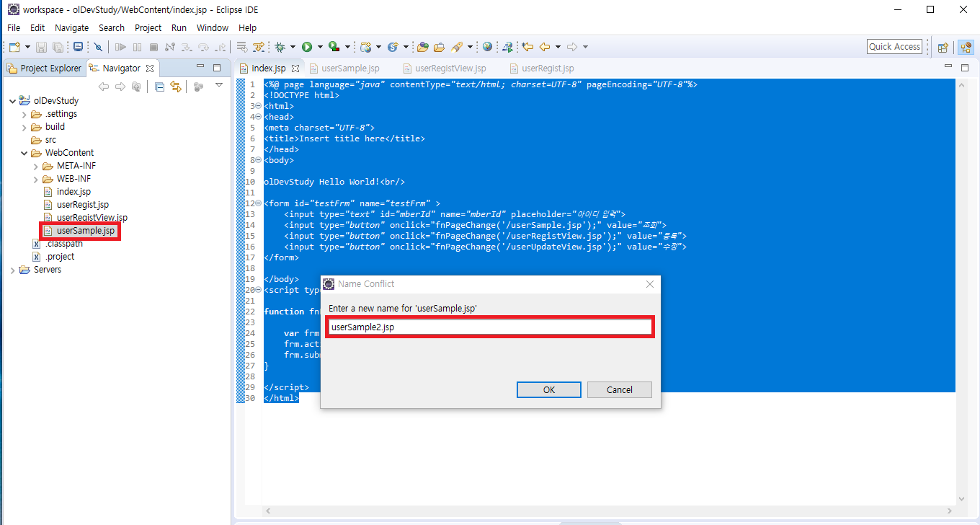Click the New Dynamic Web Project icon

(365, 47)
